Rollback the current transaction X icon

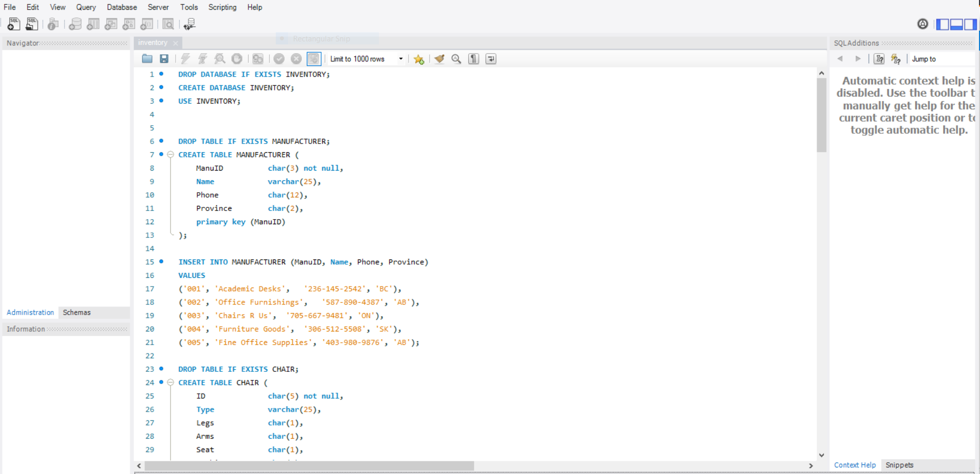pyautogui.click(x=296, y=59)
